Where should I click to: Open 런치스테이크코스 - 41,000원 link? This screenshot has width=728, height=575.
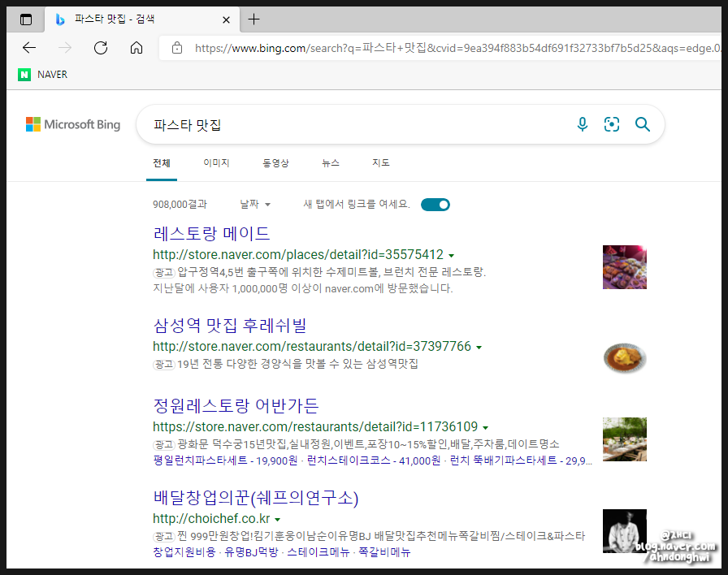click(374, 460)
